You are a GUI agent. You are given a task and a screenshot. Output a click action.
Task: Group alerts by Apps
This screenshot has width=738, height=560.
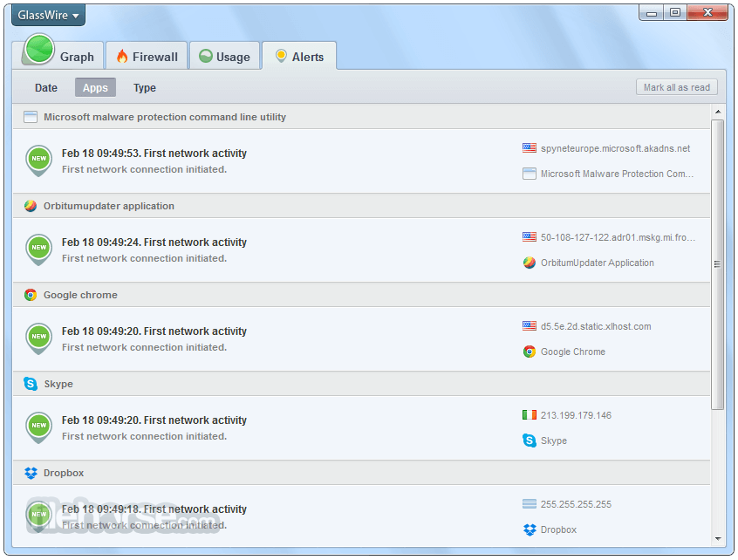click(x=95, y=88)
